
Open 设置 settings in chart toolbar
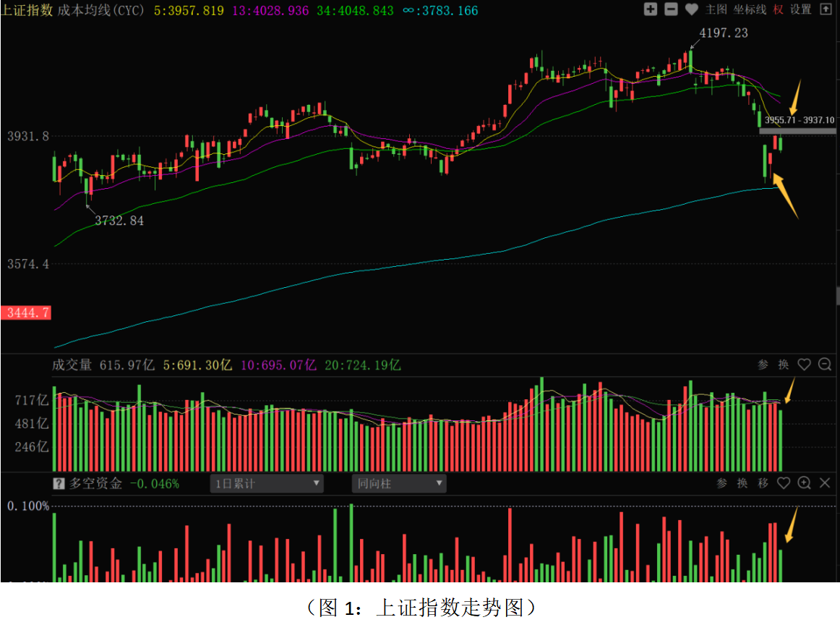point(801,9)
